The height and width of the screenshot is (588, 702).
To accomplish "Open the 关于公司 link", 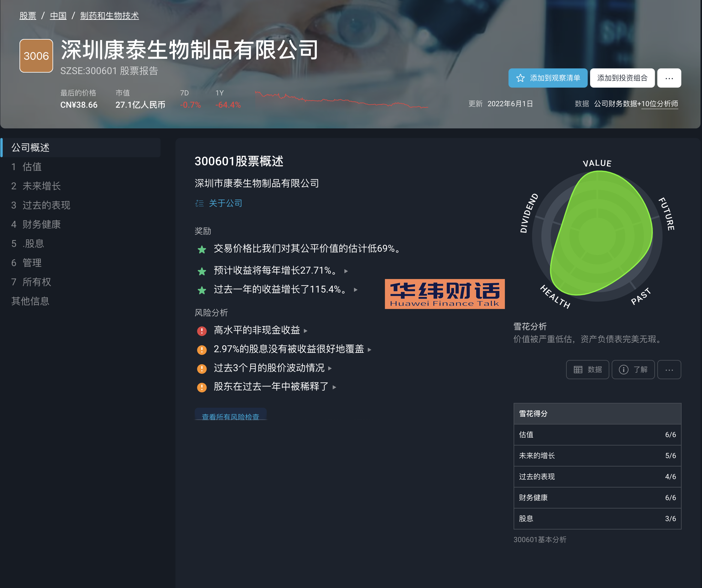I will (x=225, y=203).
